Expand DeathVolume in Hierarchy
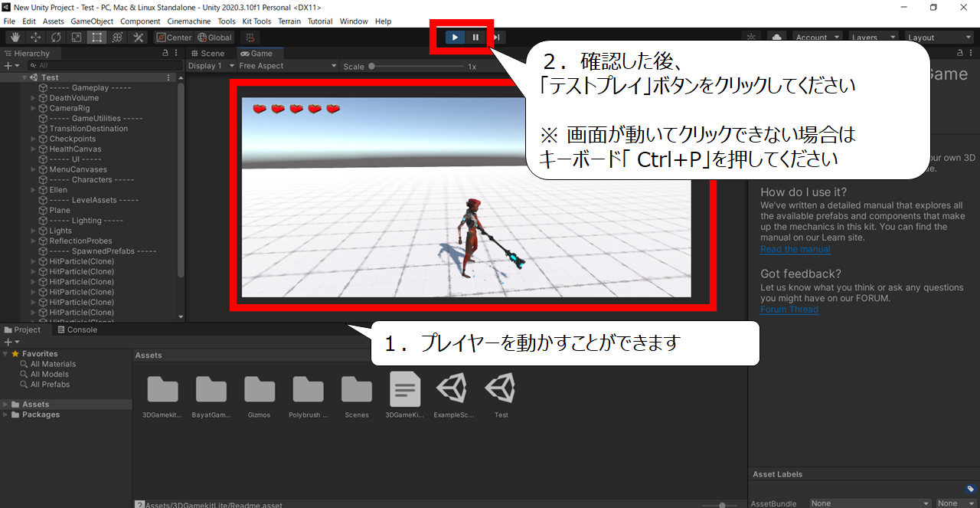Viewport: 980px width, 508px height. (x=34, y=98)
